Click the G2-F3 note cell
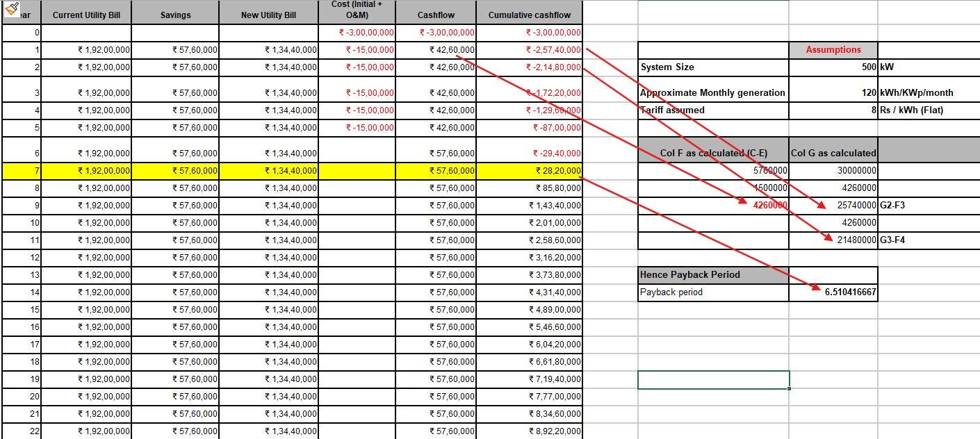The image size is (980, 439). [x=929, y=206]
